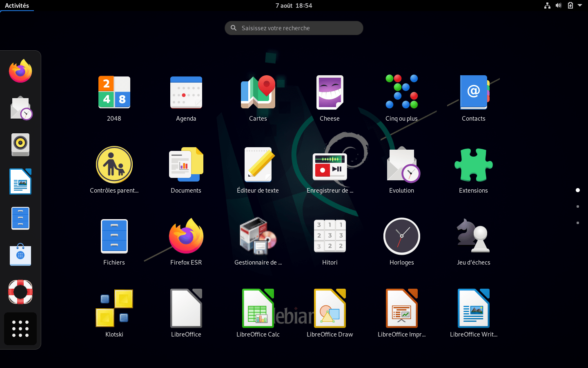
Task: Open Help lifebuoy icon in dock
Action: coord(20,292)
